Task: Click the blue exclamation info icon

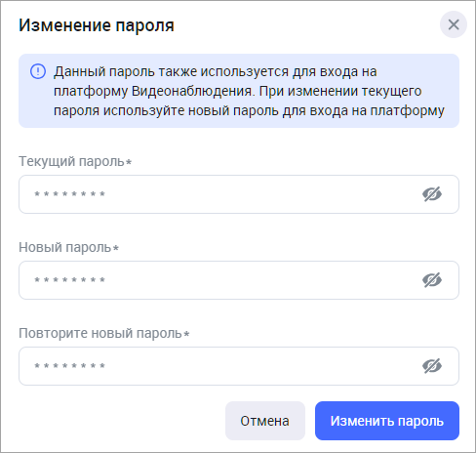Action: point(38,71)
